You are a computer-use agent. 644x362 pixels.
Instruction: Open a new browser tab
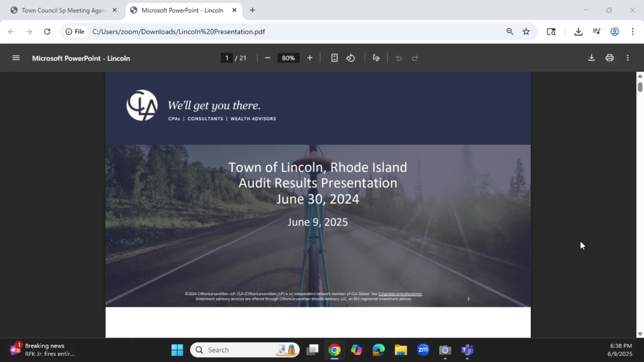[x=252, y=10]
